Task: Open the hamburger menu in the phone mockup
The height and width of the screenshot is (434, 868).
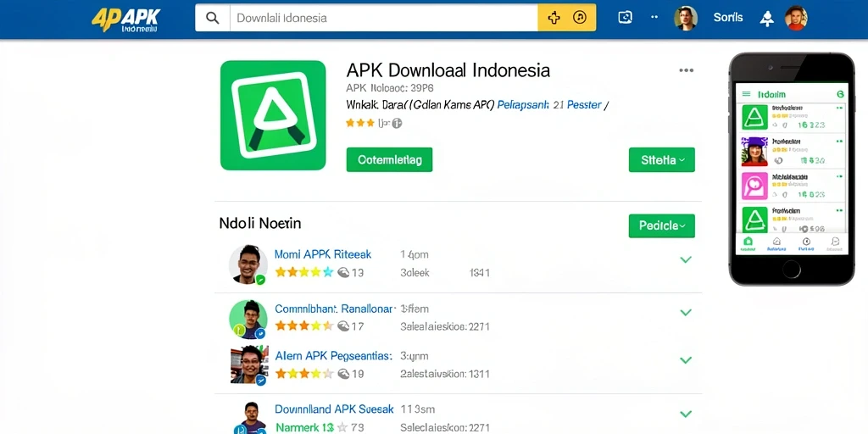Action: click(x=746, y=94)
